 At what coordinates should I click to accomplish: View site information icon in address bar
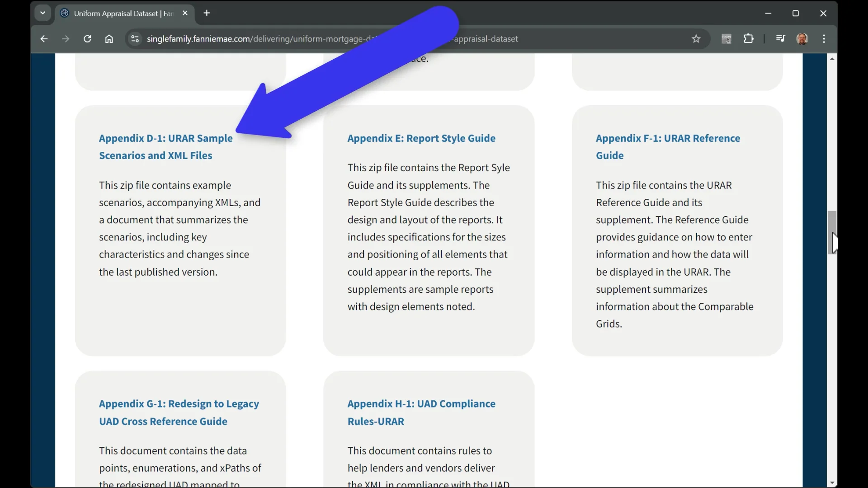[x=135, y=39]
